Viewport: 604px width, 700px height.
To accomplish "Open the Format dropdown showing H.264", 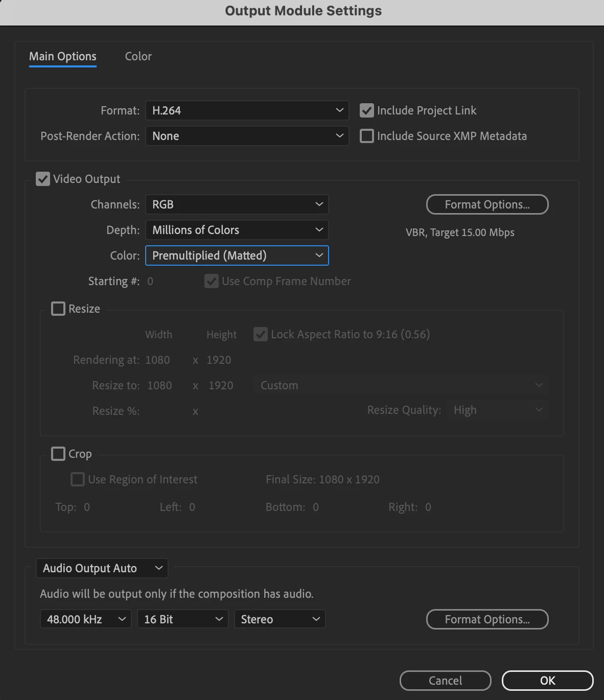I will coord(247,110).
